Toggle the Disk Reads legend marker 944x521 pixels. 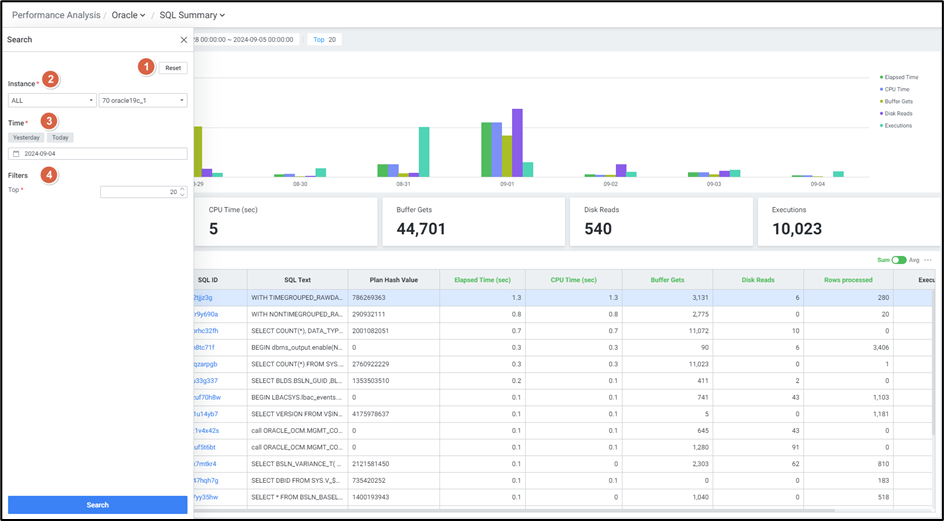click(881, 113)
